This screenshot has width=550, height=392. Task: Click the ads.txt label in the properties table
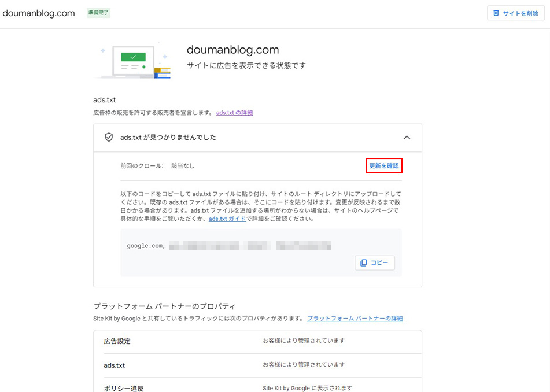(115, 365)
